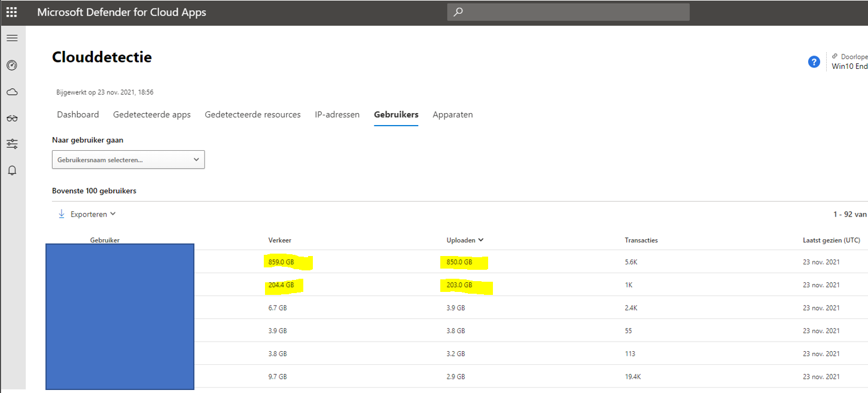868x393 pixels.
Task: Sort by the Uploaden column header
Action: [465, 240]
